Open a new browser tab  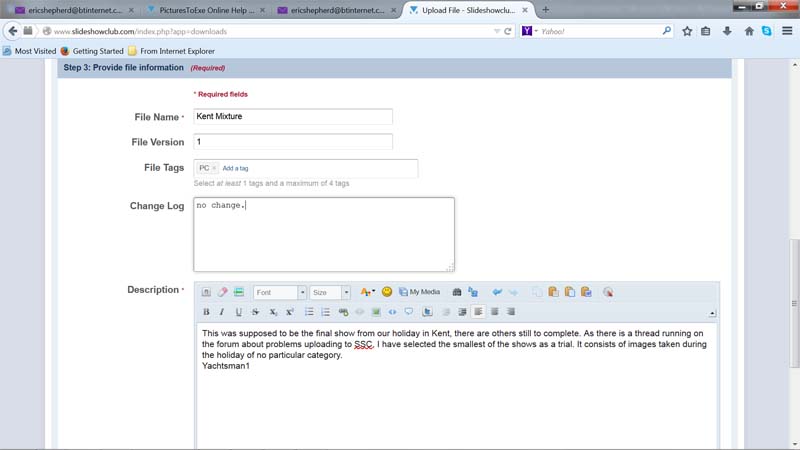(x=545, y=10)
